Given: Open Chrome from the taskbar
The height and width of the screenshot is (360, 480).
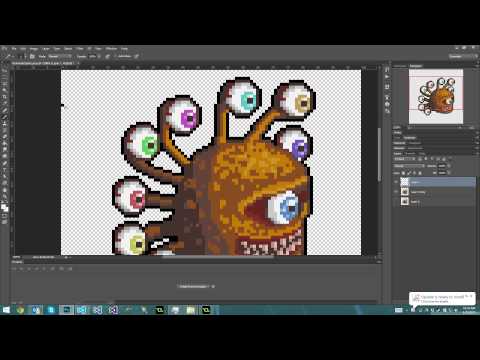Looking at the screenshot, I should click(x=21, y=310).
